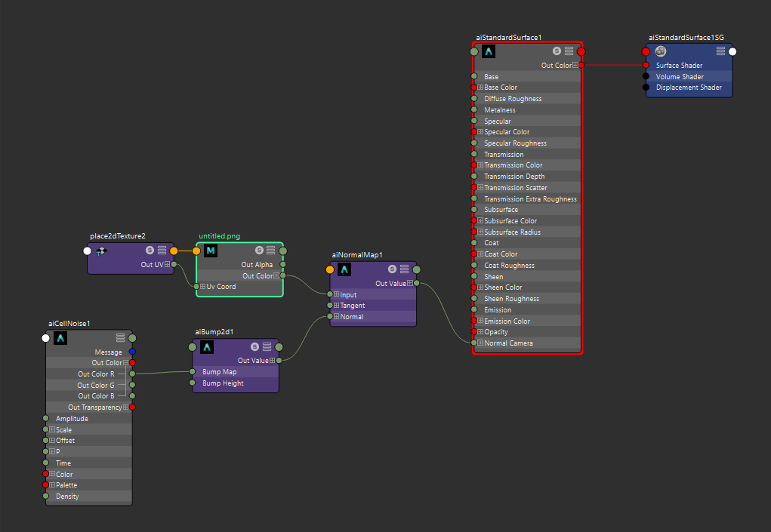Click the Arnold icon on aiCellNoise1 node
The height and width of the screenshot is (532, 771).
pos(61,338)
